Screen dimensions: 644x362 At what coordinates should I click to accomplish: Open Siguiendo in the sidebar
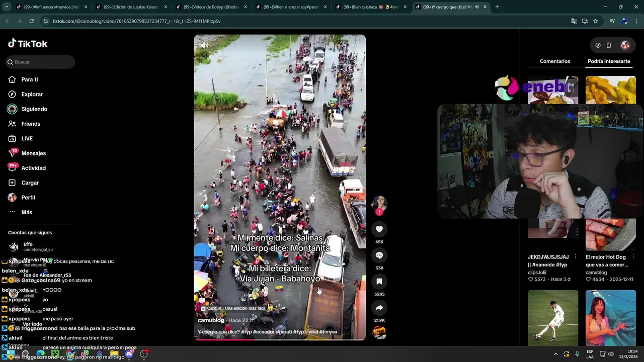(x=34, y=109)
